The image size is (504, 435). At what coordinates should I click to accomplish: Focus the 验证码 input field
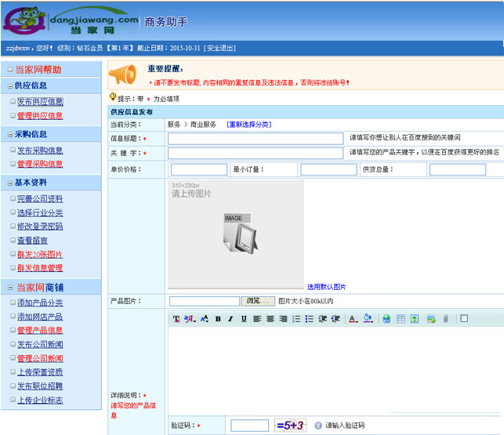(250, 426)
